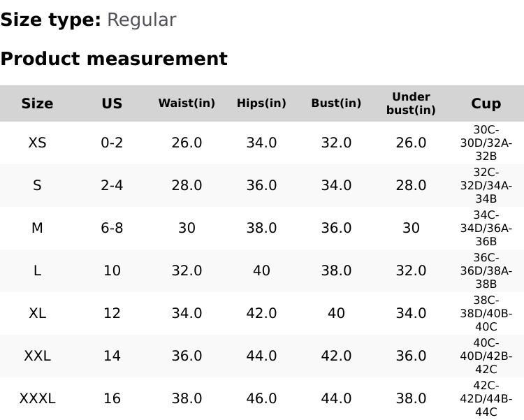The image size is (524, 420).
Task: Select the Waist(in) column header
Action: [x=187, y=103]
